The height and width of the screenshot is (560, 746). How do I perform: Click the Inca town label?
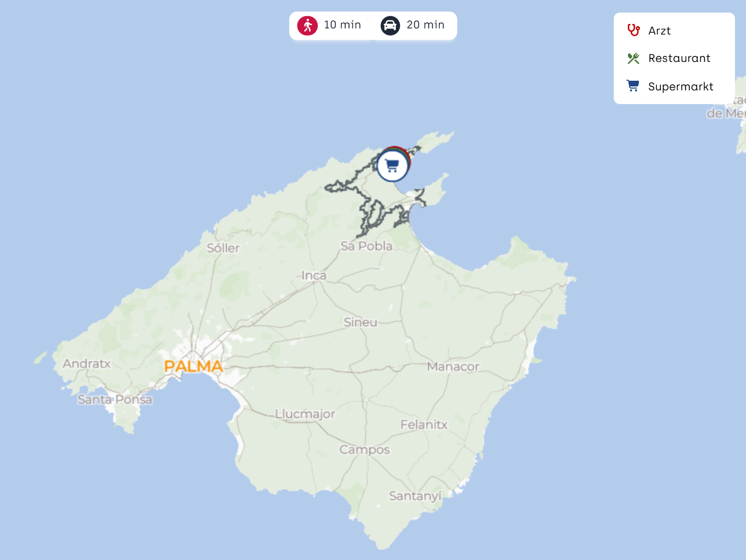click(314, 276)
